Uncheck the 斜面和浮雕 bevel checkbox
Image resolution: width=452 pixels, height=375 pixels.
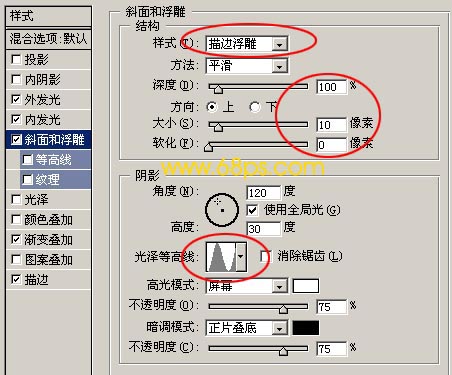click(16, 139)
